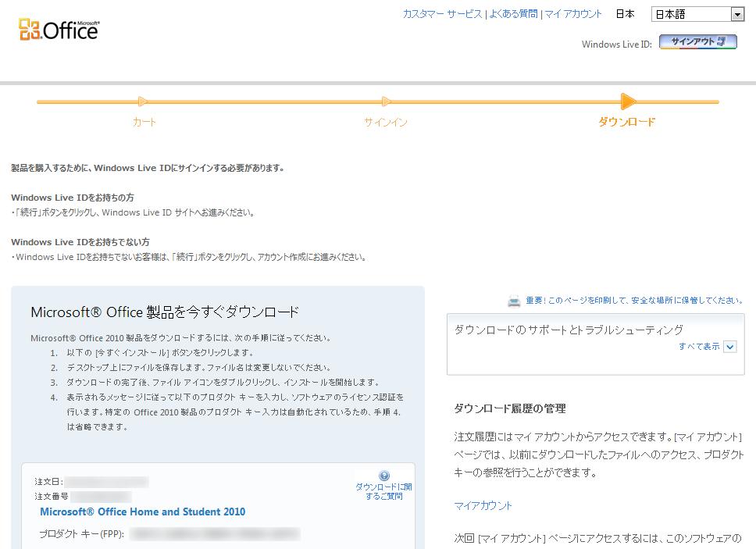Click the Microsoft Office logo

point(59,30)
